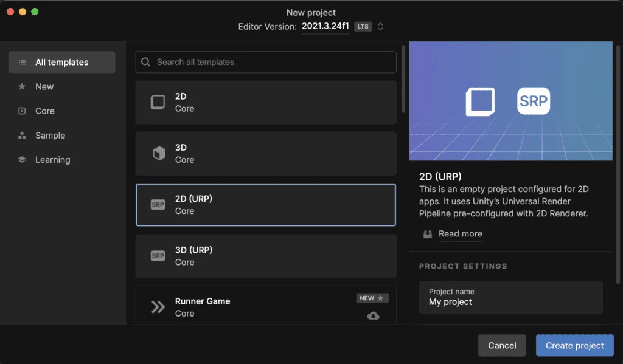Click the details panel scrollbar
The height and width of the screenshot is (364, 623).
pos(618,165)
